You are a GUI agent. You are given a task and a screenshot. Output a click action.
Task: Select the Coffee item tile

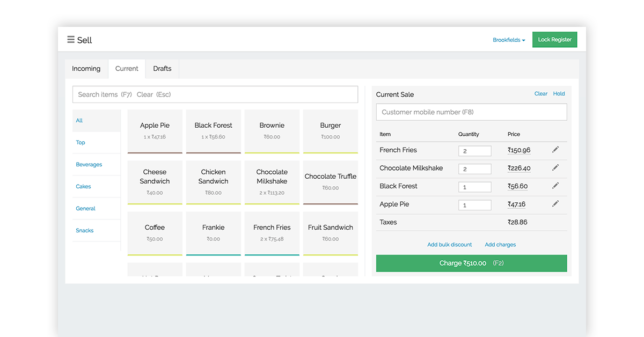coord(155,233)
